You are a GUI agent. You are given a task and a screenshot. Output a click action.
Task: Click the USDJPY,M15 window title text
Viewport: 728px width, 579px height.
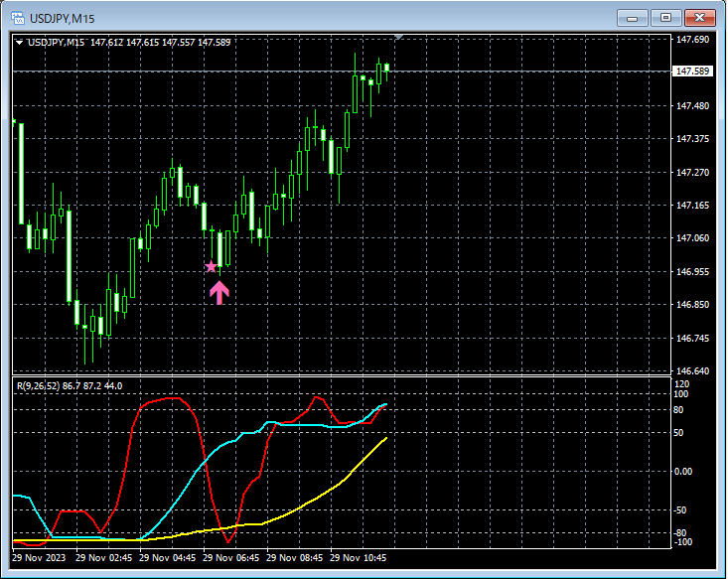(63, 19)
